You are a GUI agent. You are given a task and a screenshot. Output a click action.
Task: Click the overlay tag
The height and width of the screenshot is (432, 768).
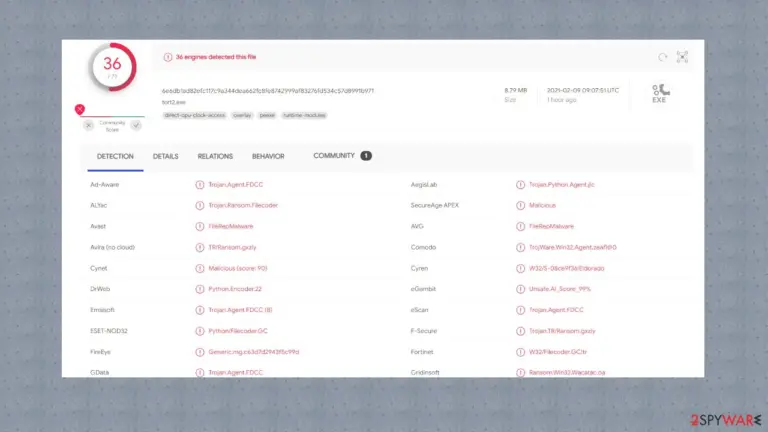pyautogui.click(x=242, y=115)
